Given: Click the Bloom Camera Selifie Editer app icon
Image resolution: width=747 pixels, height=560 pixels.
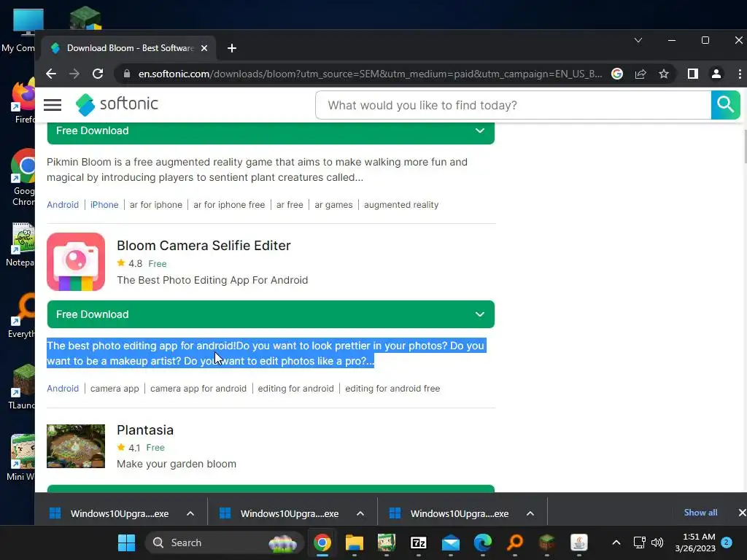Looking at the screenshot, I should click(76, 262).
